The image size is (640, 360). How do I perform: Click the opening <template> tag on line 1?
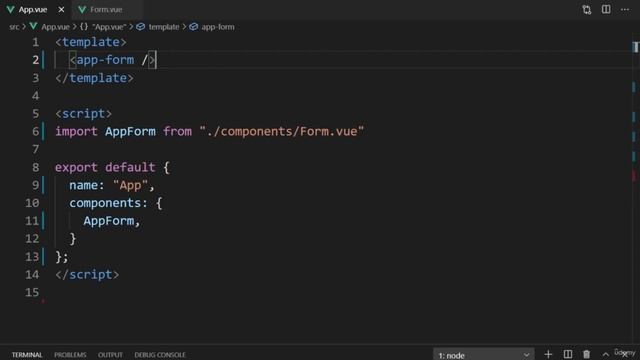(x=91, y=42)
